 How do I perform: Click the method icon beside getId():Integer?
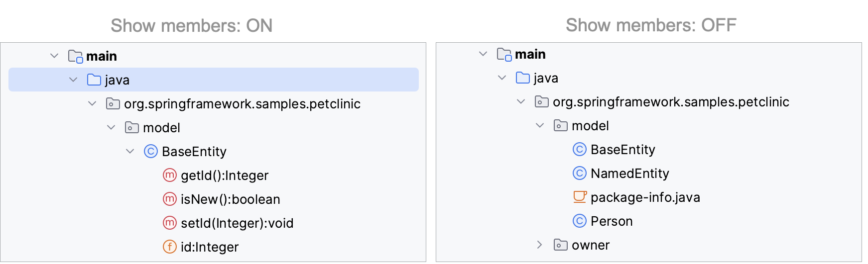pyautogui.click(x=170, y=175)
